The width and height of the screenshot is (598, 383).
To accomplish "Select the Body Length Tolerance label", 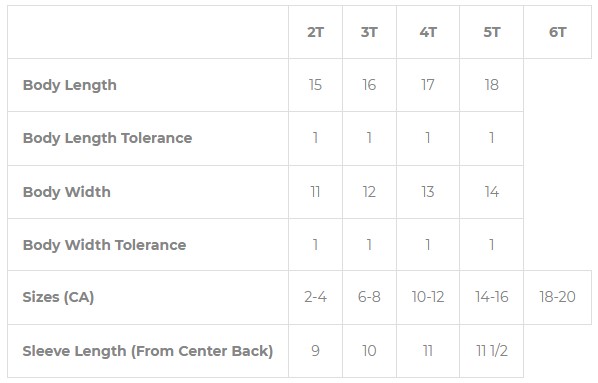I will (x=108, y=138).
